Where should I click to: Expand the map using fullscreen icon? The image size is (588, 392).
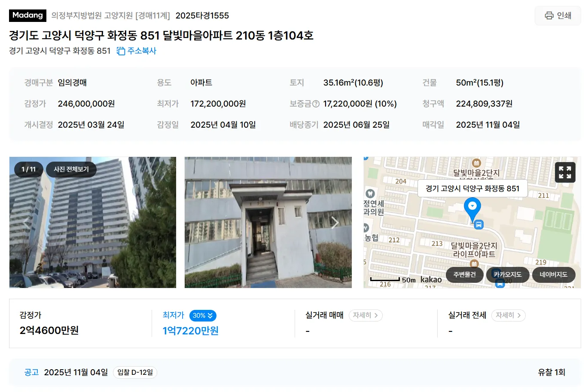[x=565, y=172]
